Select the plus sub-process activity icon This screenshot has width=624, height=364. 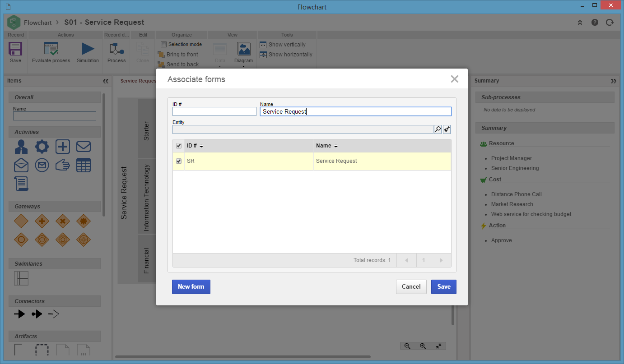[x=63, y=147]
